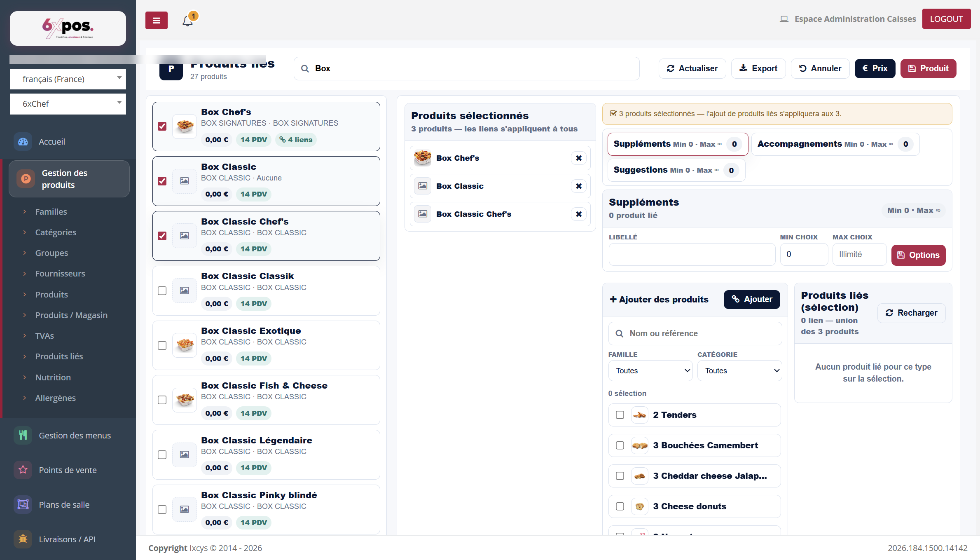
Task: Switch to the Suggestions tab
Action: tap(676, 170)
